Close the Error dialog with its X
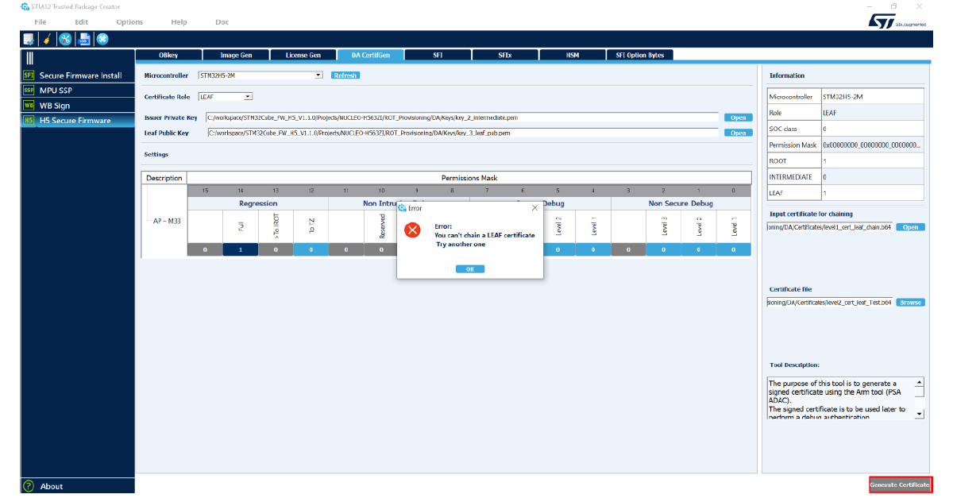This screenshot has height=498, width=980. click(x=534, y=207)
